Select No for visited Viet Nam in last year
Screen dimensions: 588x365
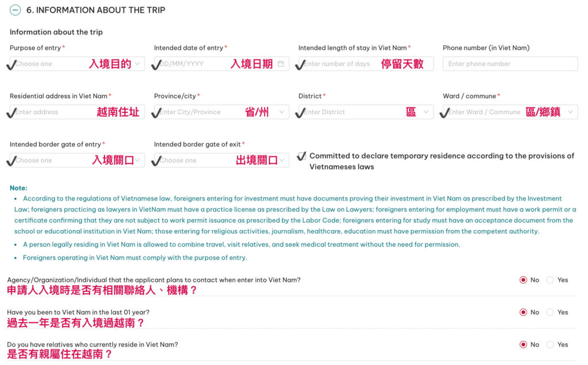[x=523, y=312]
